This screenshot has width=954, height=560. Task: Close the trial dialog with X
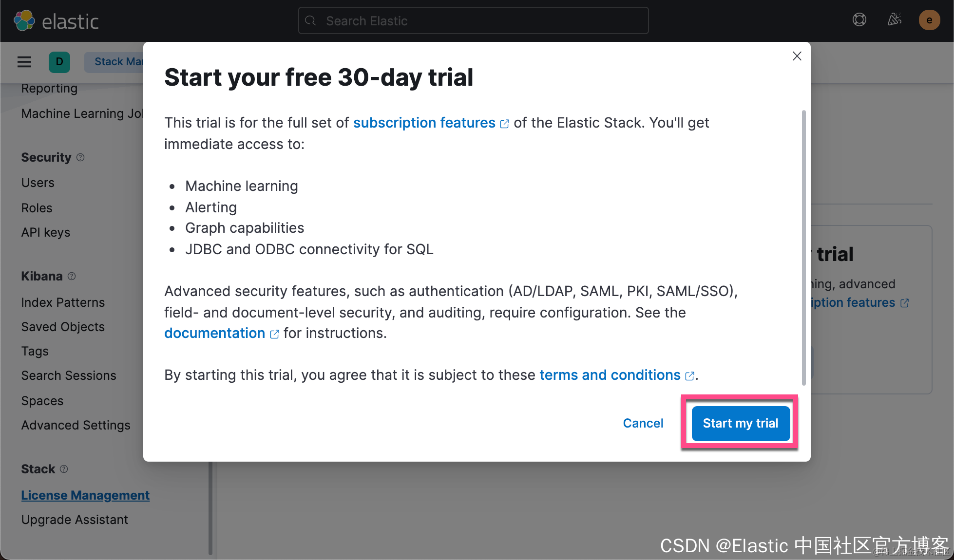pyautogui.click(x=797, y=56)
